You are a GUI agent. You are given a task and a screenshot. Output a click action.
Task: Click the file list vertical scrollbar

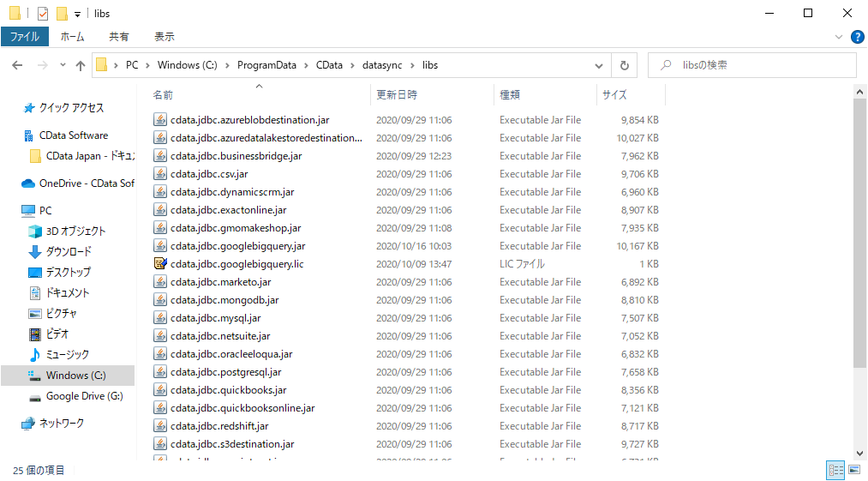tap(859, 233)
